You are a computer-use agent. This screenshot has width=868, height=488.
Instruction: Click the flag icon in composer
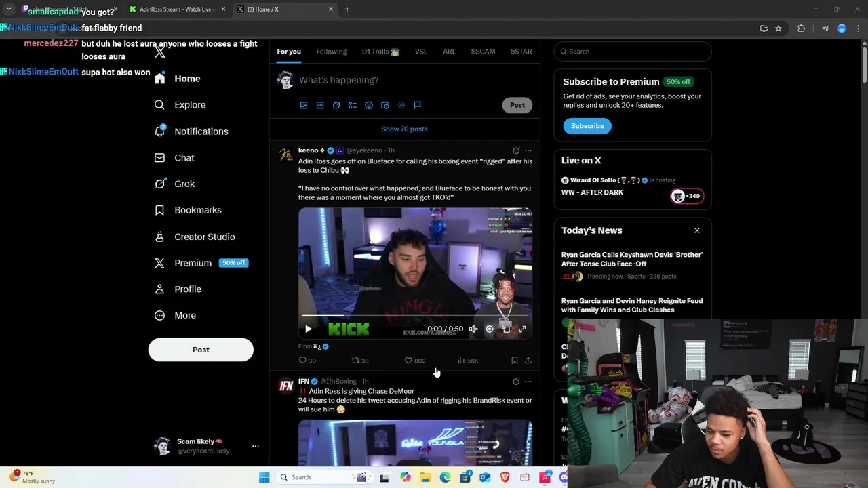point(418,105)
